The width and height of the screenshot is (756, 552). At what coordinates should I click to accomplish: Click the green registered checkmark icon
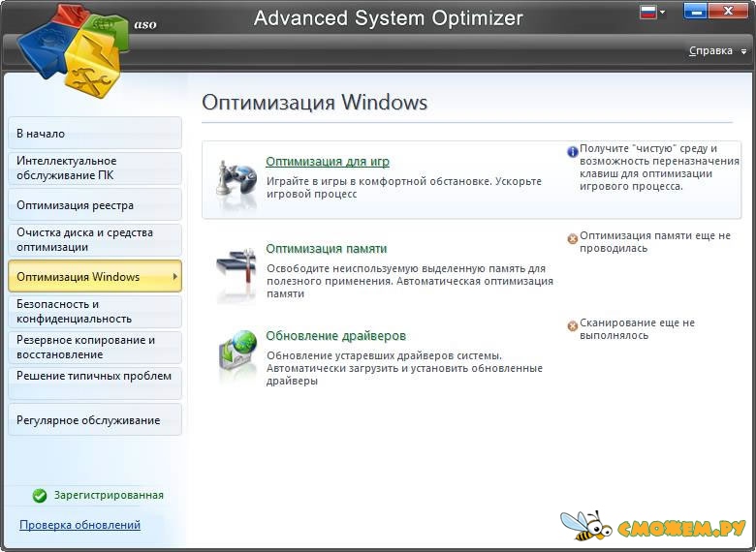tap(40, 495)
